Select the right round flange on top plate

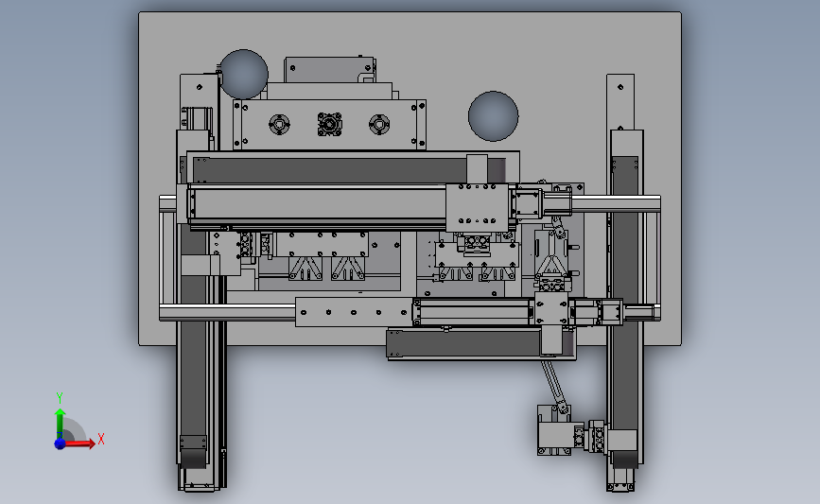pos(379,125)
